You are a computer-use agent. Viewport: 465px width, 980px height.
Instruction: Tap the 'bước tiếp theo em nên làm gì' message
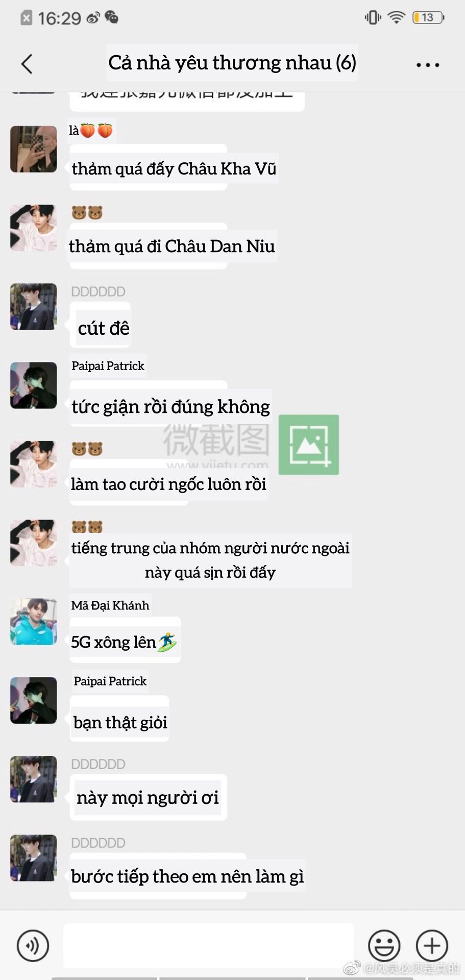click(x=187, y=876)
